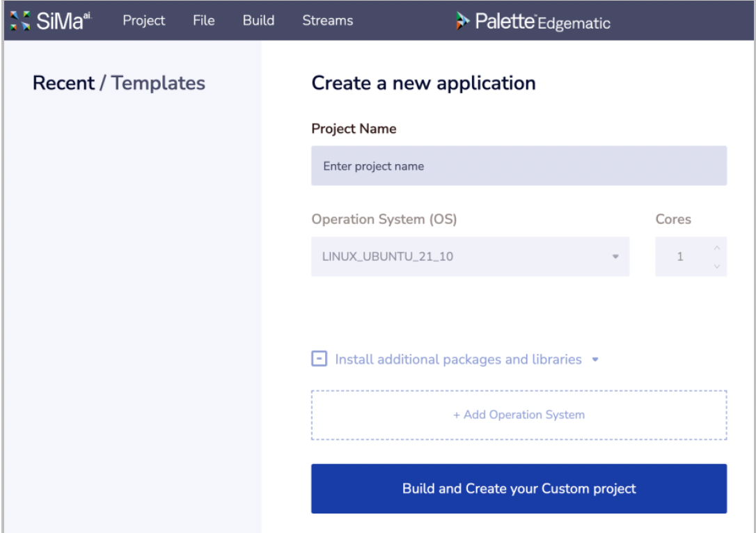Open the LINUX_UBUNTU_21_10 OS dropdown
The width and height of the screenshot is (756, 533).
(x=470, y=257)
